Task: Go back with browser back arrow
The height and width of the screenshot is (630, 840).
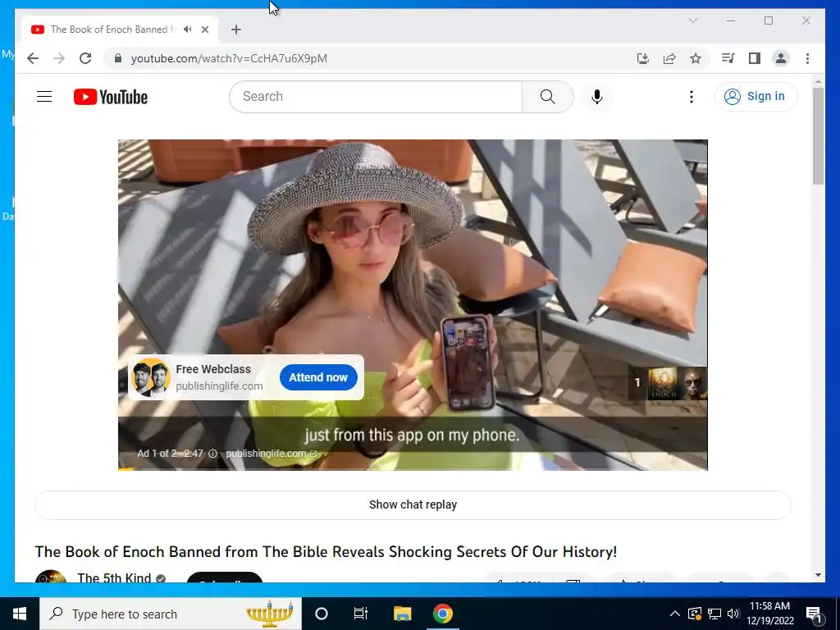Action: pos(33,58)
